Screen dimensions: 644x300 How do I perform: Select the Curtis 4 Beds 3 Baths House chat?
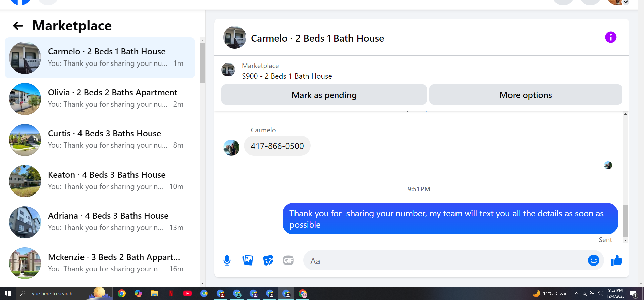[x=100, y=140]
